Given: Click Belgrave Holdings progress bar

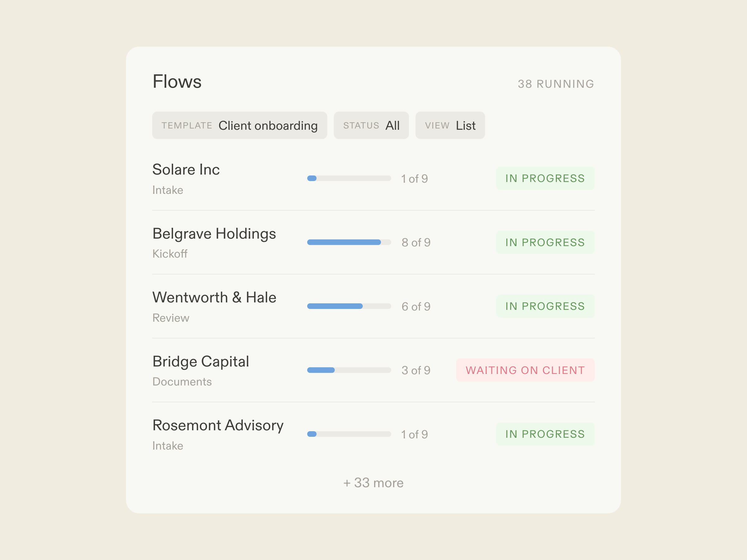Looking at the screenshot, I should (x=349, y=242).
